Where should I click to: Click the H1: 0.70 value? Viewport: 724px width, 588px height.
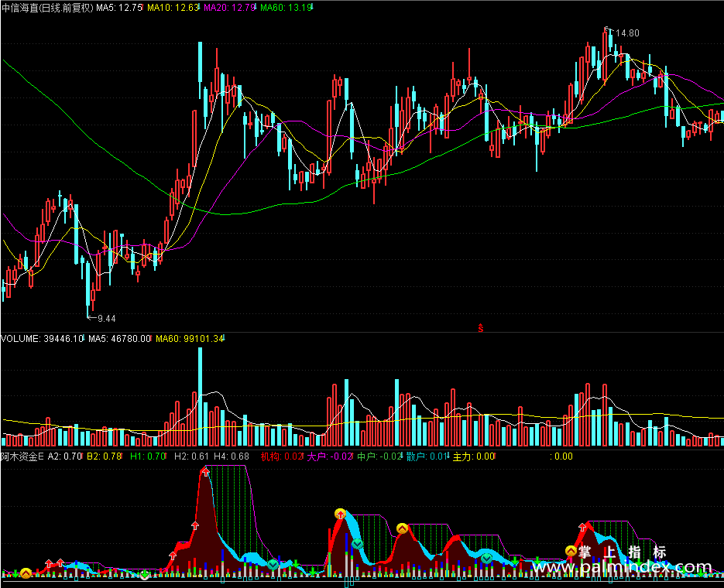pyautogui.click(x=147, y=456)
